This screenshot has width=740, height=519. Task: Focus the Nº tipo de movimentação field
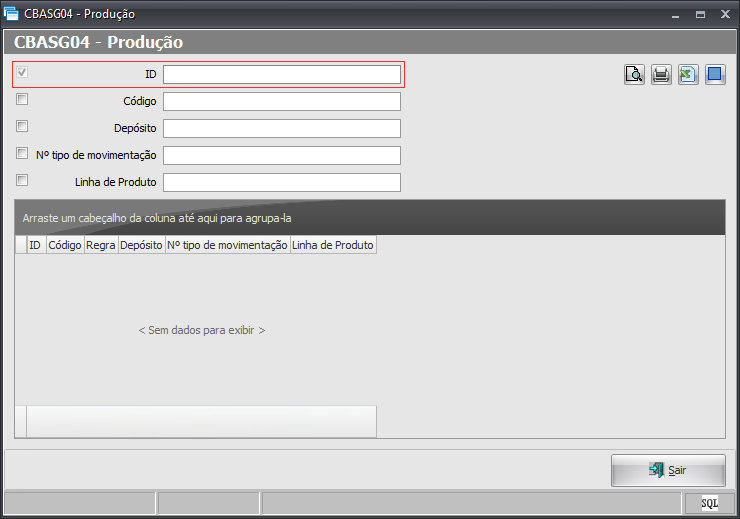[x=282, y=155]
